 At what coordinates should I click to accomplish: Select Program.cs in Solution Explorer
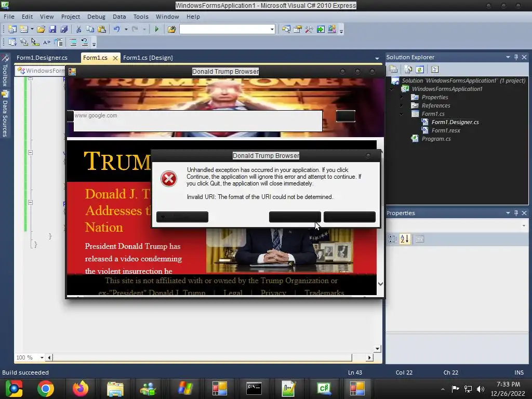tap(436, 139)
